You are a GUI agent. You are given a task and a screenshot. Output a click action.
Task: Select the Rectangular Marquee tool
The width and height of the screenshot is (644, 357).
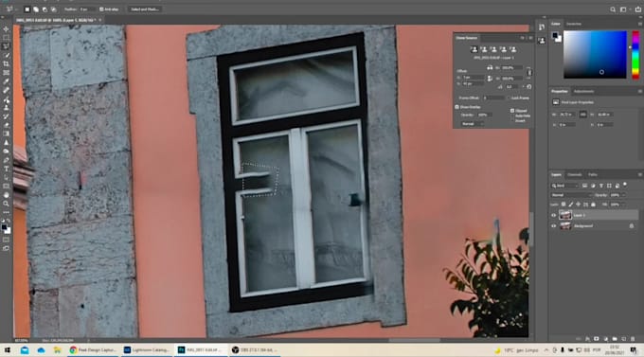coord(7,38)
